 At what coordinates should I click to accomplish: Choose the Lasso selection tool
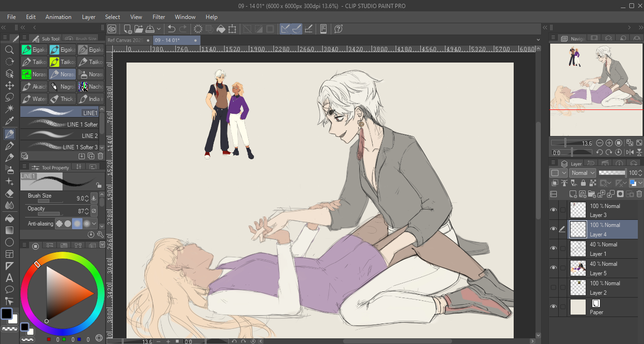pyautogui.click(x=9, y=98)
